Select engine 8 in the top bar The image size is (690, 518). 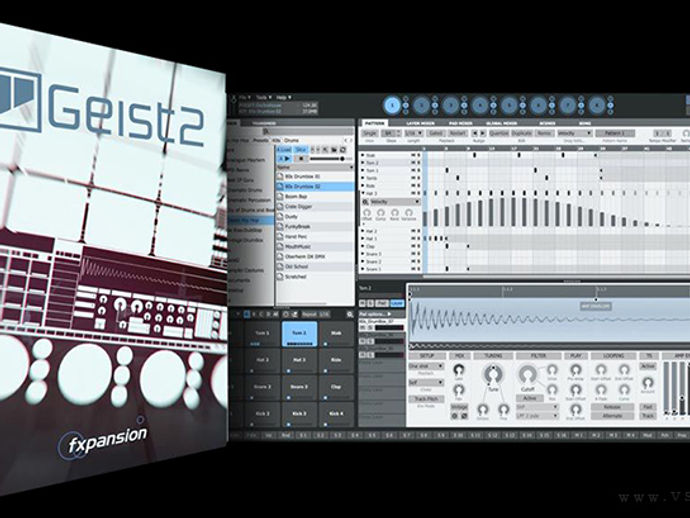coord(597,106)
